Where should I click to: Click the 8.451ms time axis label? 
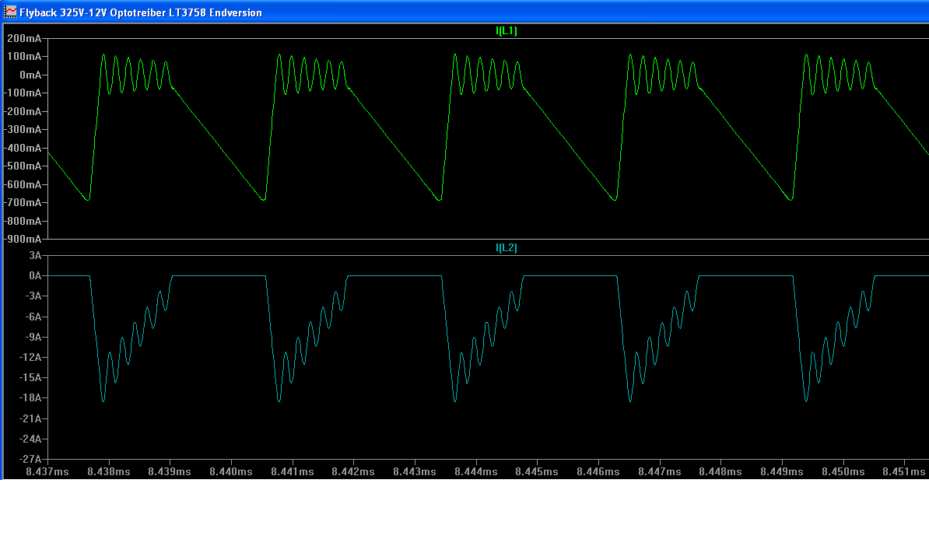[905, 471]
